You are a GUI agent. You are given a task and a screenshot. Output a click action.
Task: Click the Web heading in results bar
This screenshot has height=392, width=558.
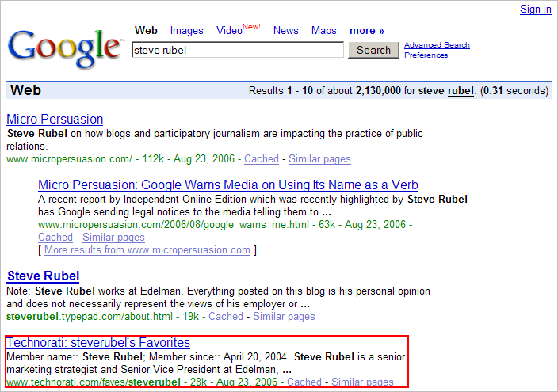pyautogui.click(x=25, y=90)
